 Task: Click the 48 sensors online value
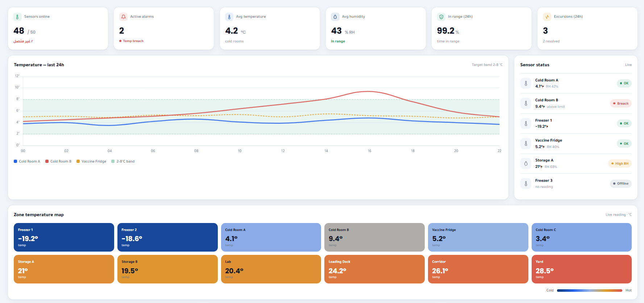click(19, 31)
